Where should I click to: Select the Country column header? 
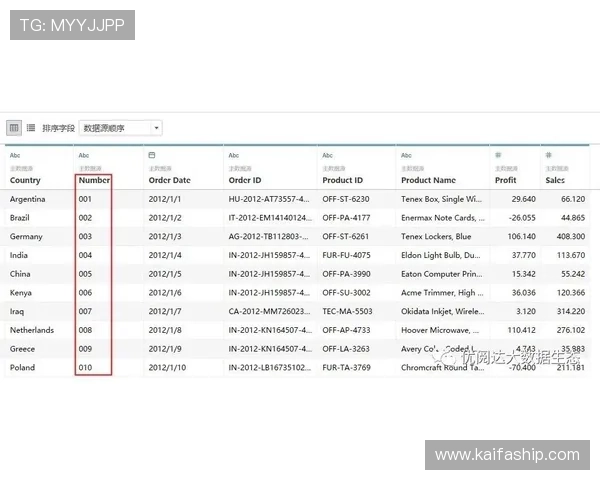click(x=25, y=180)
